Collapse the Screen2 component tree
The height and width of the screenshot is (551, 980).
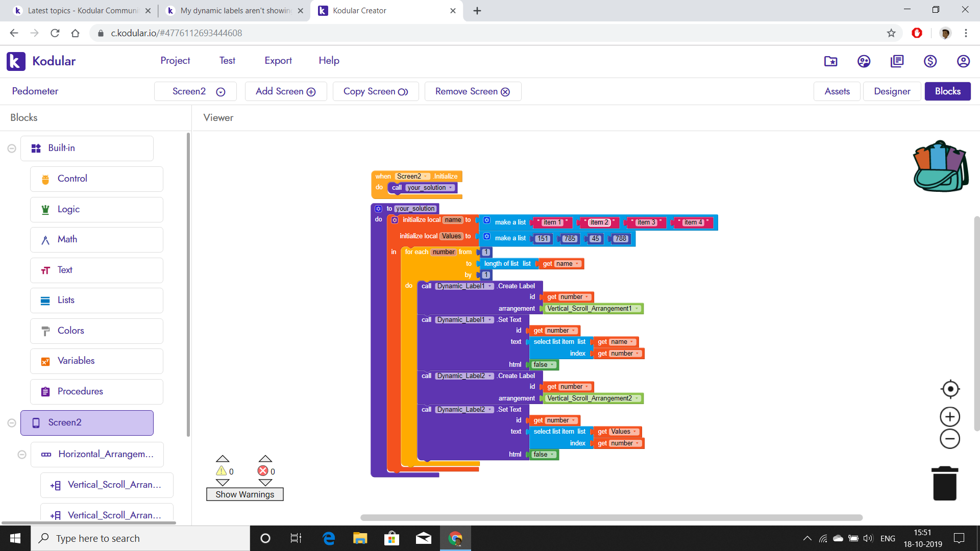click(x=12, y=423)
